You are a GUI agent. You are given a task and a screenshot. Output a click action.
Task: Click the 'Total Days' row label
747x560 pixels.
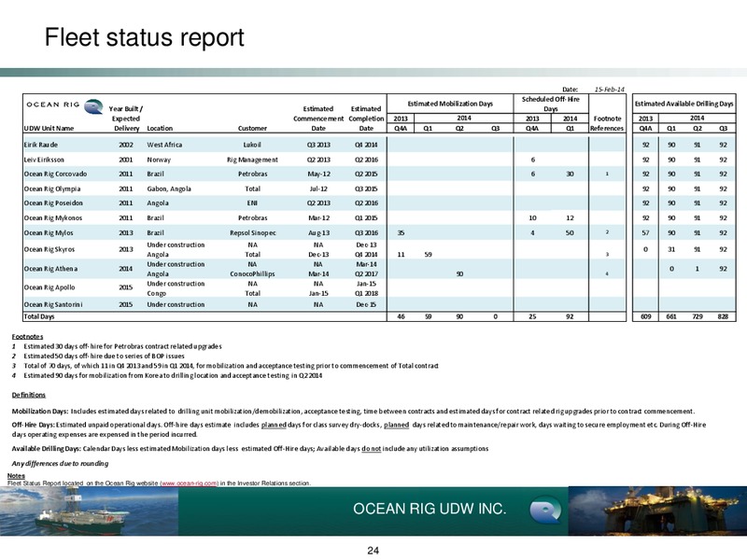(x=39, y=316)
